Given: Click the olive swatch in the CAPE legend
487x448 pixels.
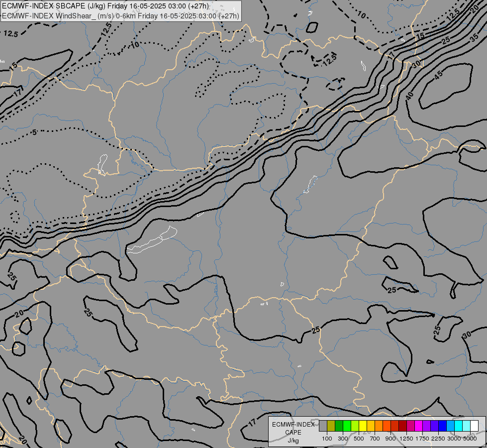Looking at the screenshot, I should (x=331, y=426).
